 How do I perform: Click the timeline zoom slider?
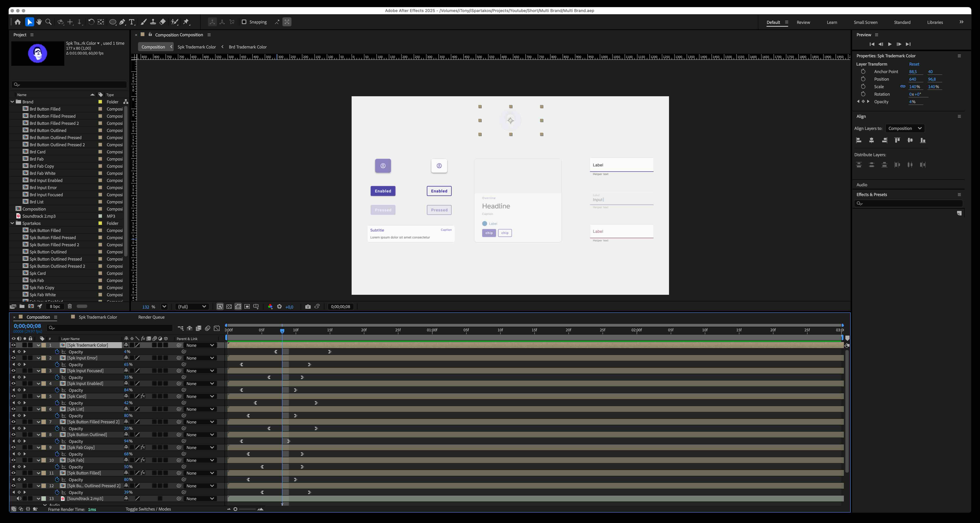(x=244, y=509)
